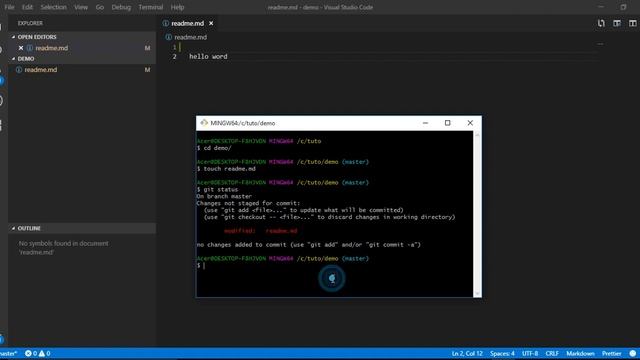Open the Debug menu

coord(121,7)
